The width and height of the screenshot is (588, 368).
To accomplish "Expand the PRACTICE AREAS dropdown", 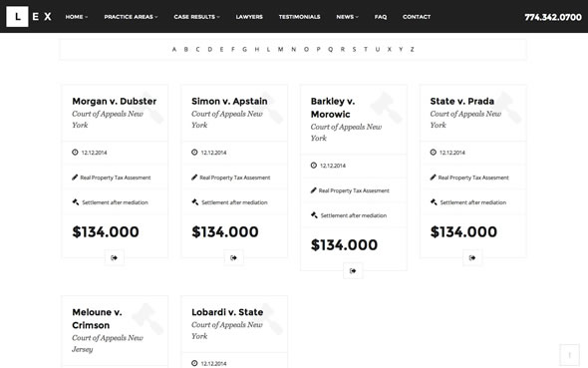I will click(x=131, y=17).
